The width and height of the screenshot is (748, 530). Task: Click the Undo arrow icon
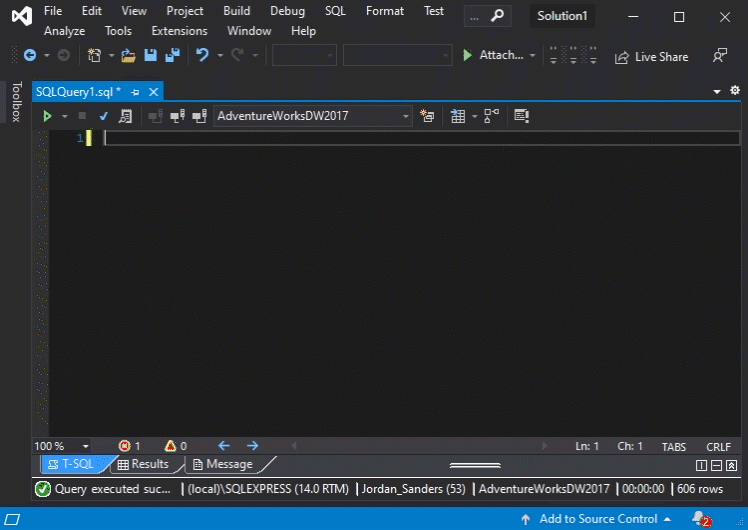202,56
